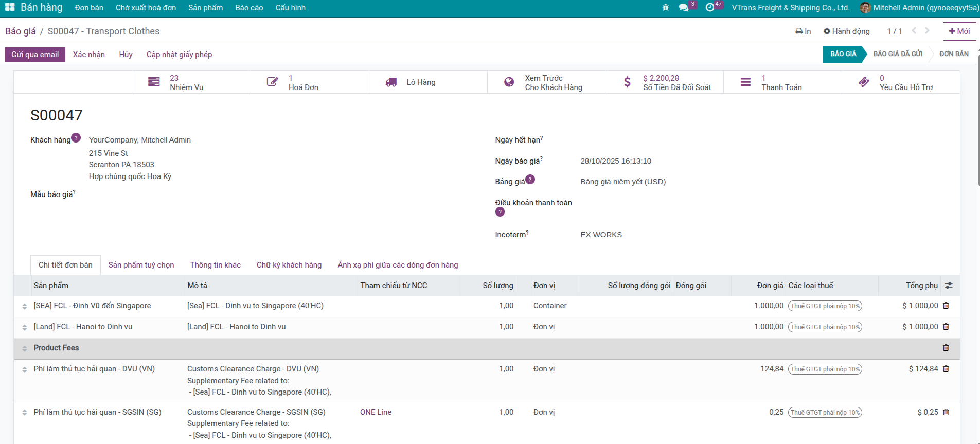Delete the Product Fees section row
This screenshot has height=444, width=980.
[x=946, y=348]
